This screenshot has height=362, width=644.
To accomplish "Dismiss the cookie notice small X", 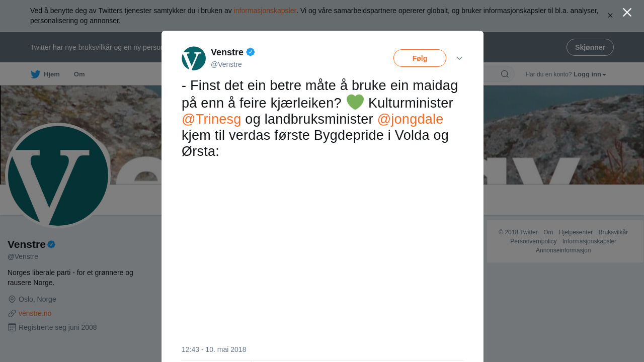I will click(x=610, y=16).
